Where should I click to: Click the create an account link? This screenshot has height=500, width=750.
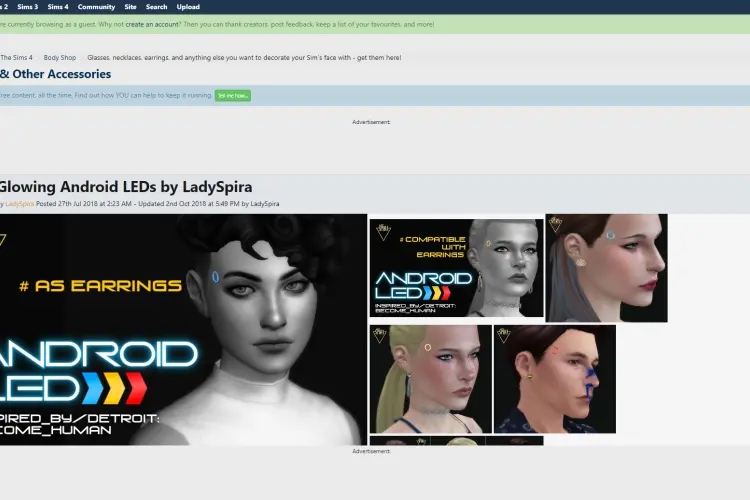point(152,24)
